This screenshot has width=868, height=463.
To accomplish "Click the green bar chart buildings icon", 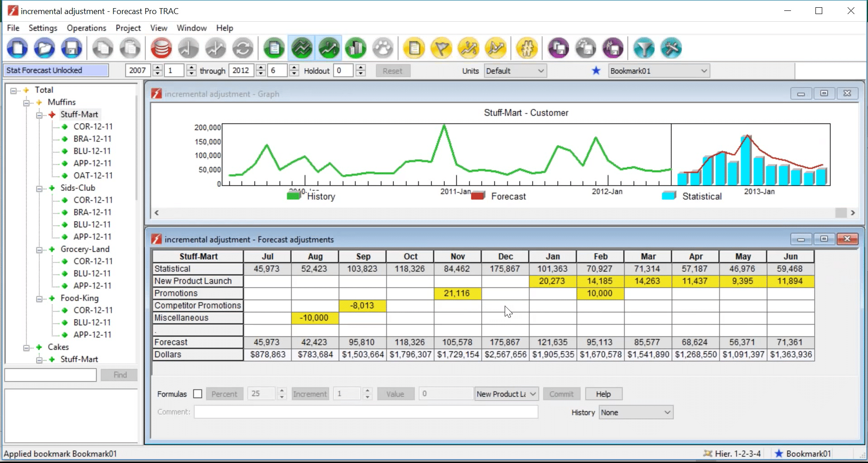I will (356, 48).
